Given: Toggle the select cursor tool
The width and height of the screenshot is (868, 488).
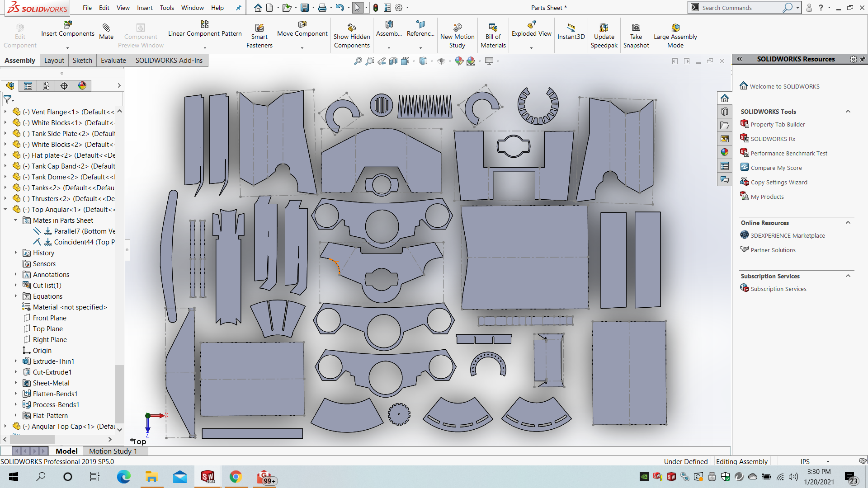Looking at the screenshot, I should [358, 8].
